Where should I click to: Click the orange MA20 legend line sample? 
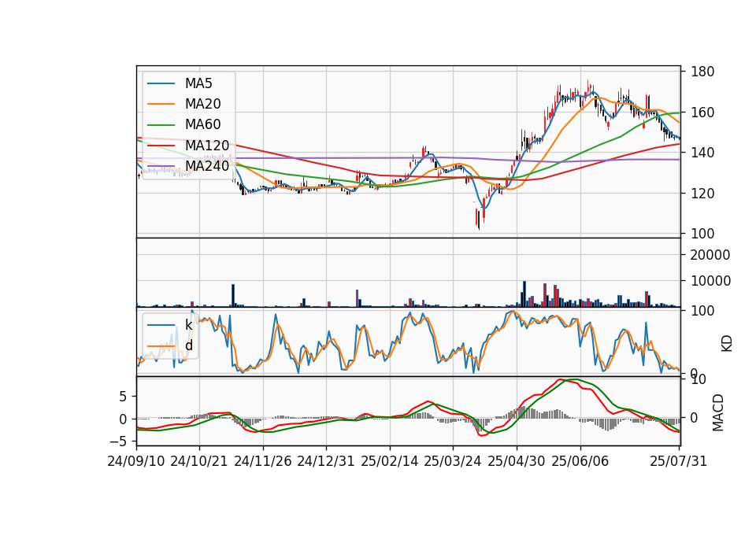161,104
